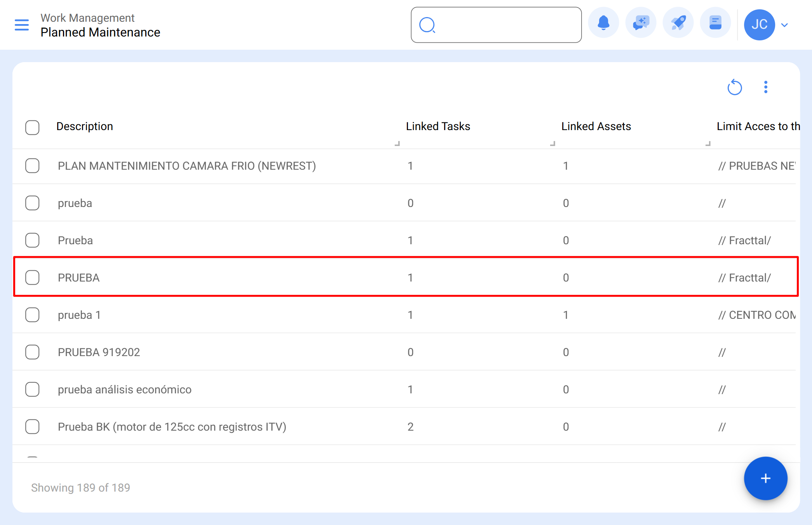The height and width of the screenshot is (525, 812).
Task: Select the Planned Maintenance breadcrumb
Action: (100, 33)
